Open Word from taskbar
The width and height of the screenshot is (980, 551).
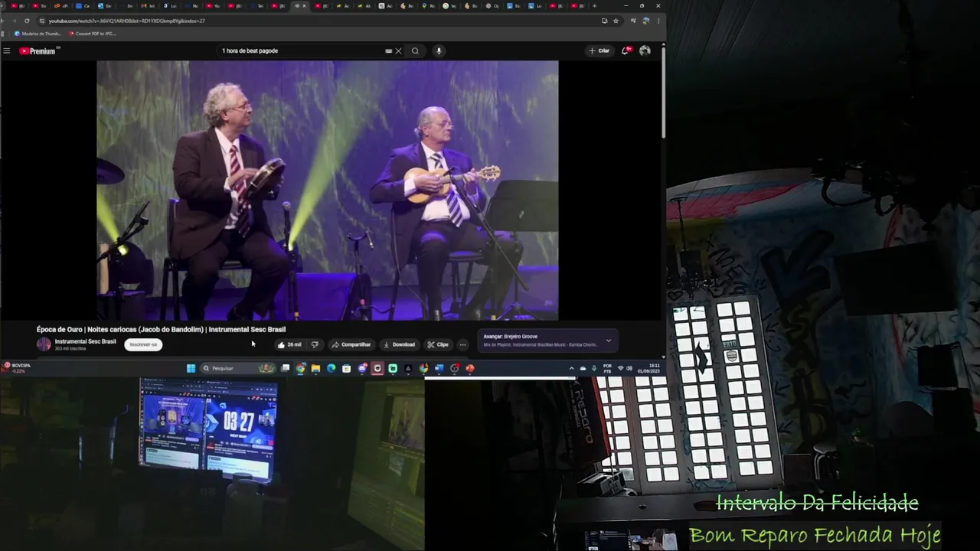tap(439, 368)
